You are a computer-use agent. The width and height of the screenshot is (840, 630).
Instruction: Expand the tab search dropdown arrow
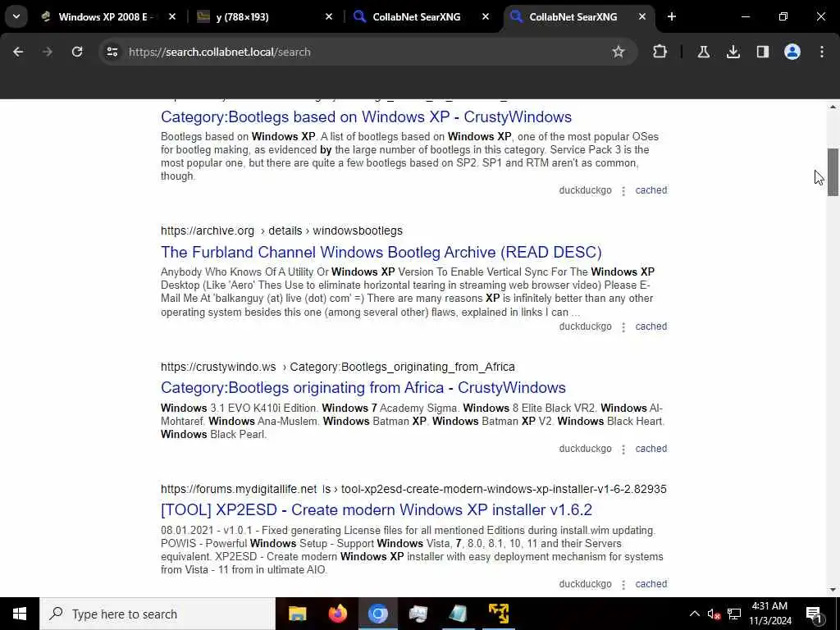pyautogui.click(x=16, y=16)
